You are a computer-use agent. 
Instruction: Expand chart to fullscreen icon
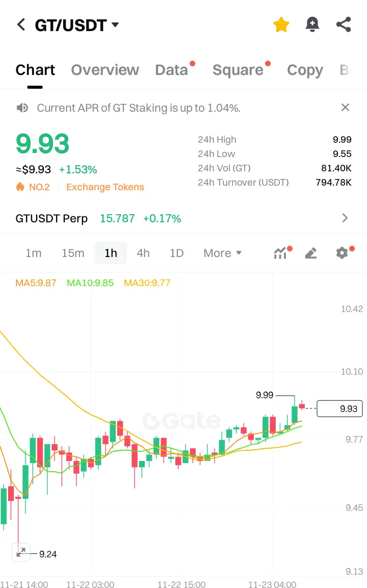pyautogui.click(x=20, y=552)
